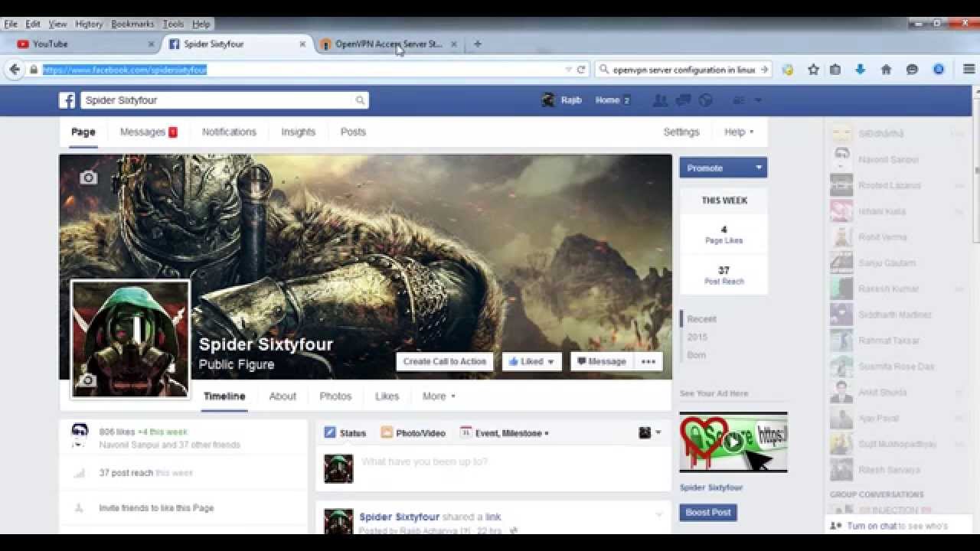Click the Firefox search bar text
The height and width of the screenshot is (551, 980).
tap(684, 70)
